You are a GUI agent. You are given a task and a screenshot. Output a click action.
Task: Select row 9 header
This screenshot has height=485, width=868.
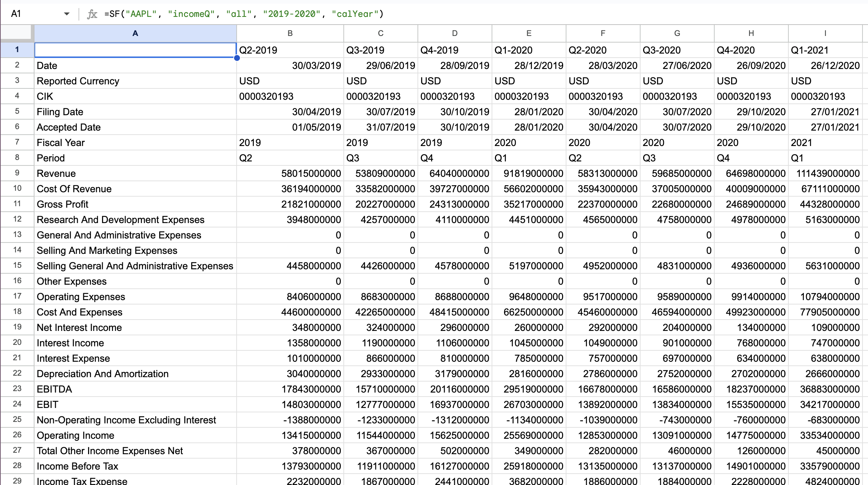coord(17,173)
